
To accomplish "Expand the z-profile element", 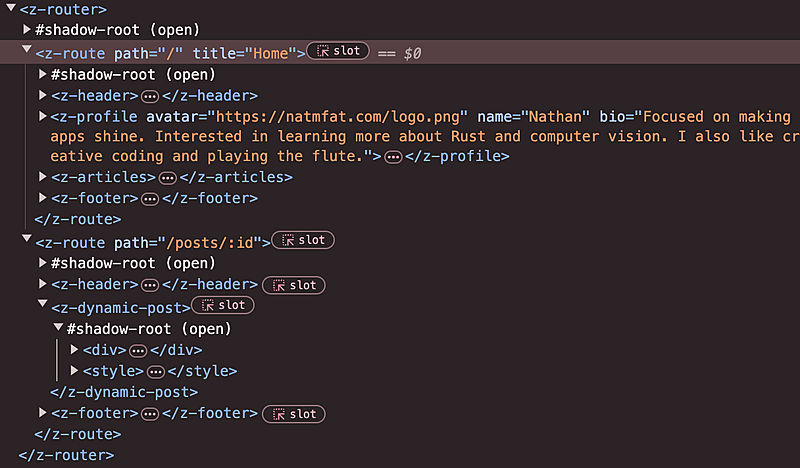I will (43, 116).
